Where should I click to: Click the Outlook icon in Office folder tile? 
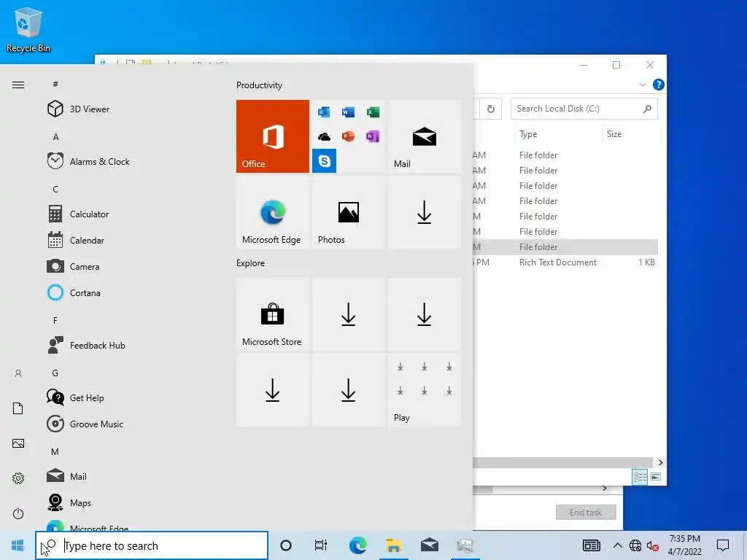(x=324, y=112)
